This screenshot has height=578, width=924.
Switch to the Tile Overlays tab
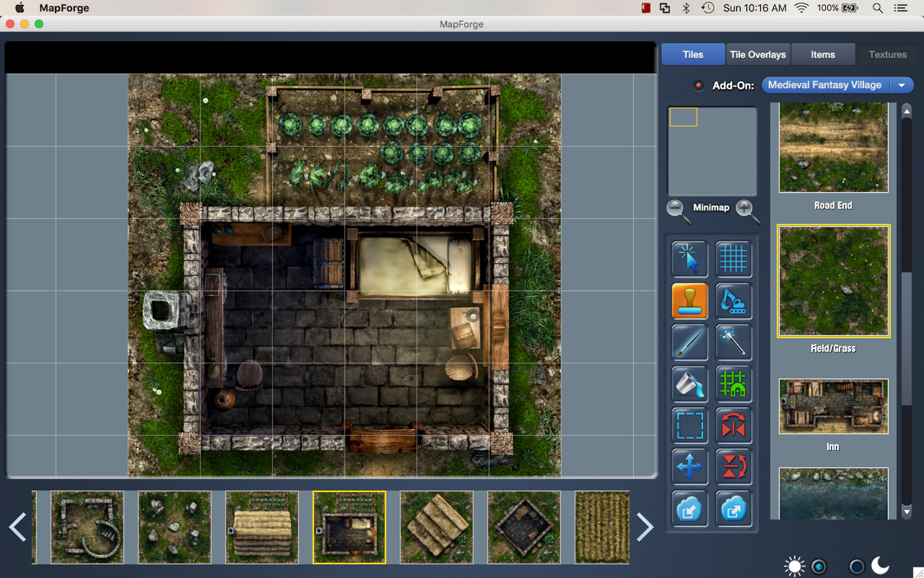[758, 54]
